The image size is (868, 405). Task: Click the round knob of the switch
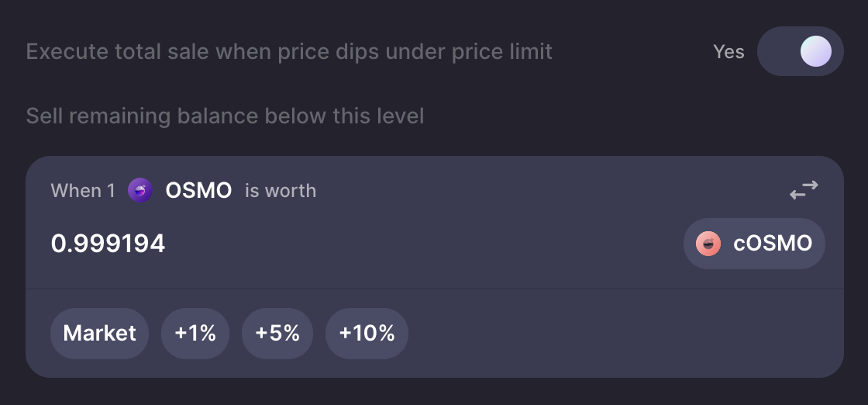point(816,51)
